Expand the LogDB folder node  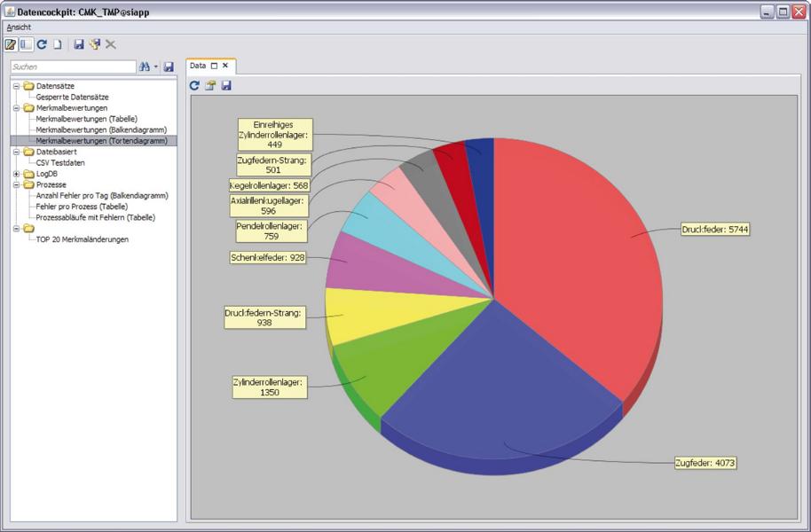click(17, 174)
